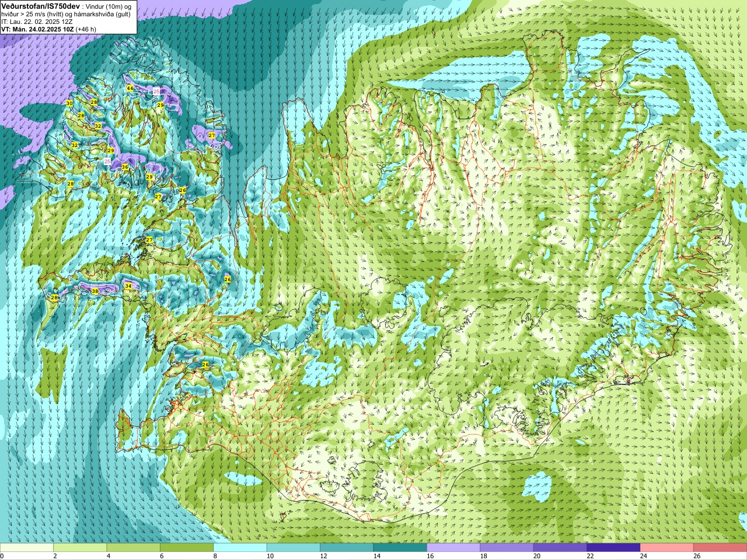This screenshot has width=747, height=560.
Task: Click the legend scale tick label 8
Action: click(x=215, y=556)
